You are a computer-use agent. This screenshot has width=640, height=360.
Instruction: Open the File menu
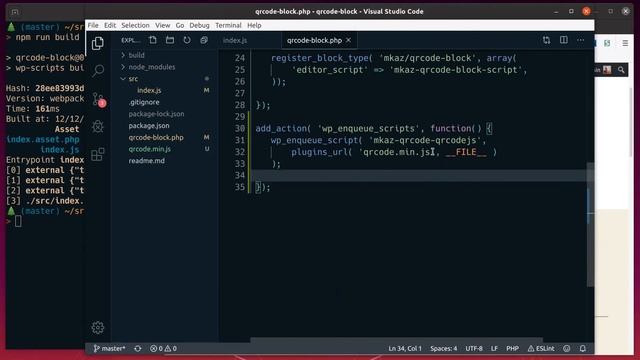tap(93, 25)
